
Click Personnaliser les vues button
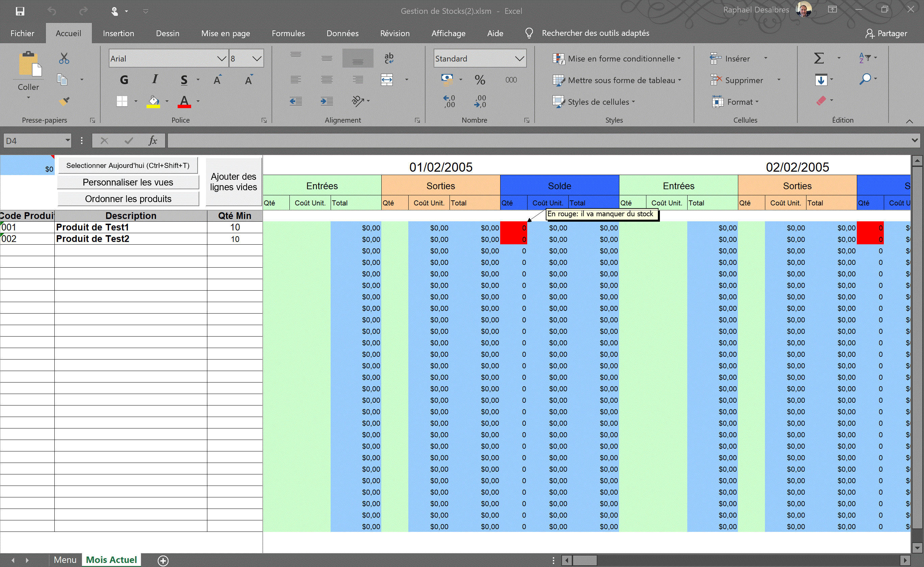128,182
